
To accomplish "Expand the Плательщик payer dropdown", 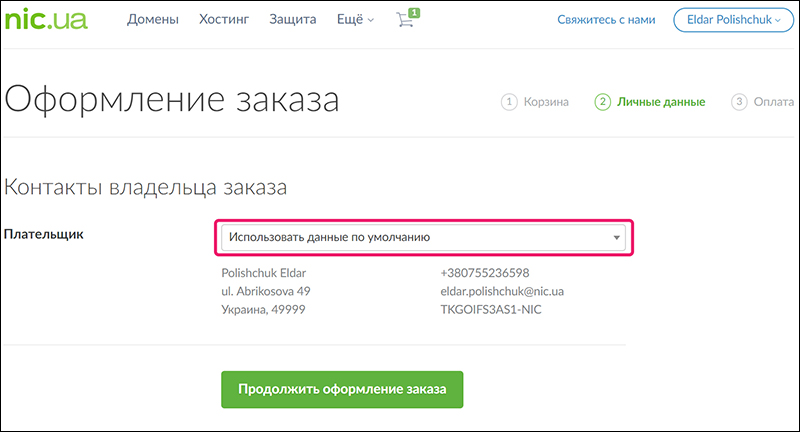I will [x=426, y=238].
